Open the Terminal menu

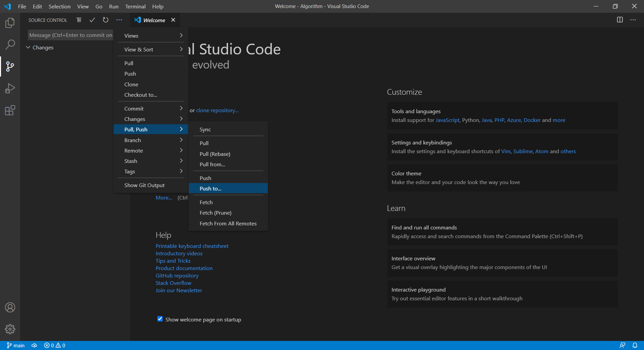[135, 6]
